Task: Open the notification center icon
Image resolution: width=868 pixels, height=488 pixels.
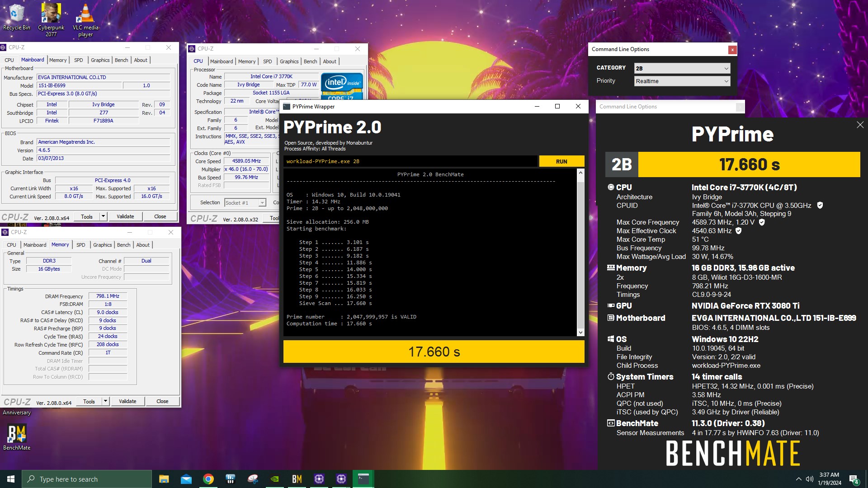Action: [854, 479]
